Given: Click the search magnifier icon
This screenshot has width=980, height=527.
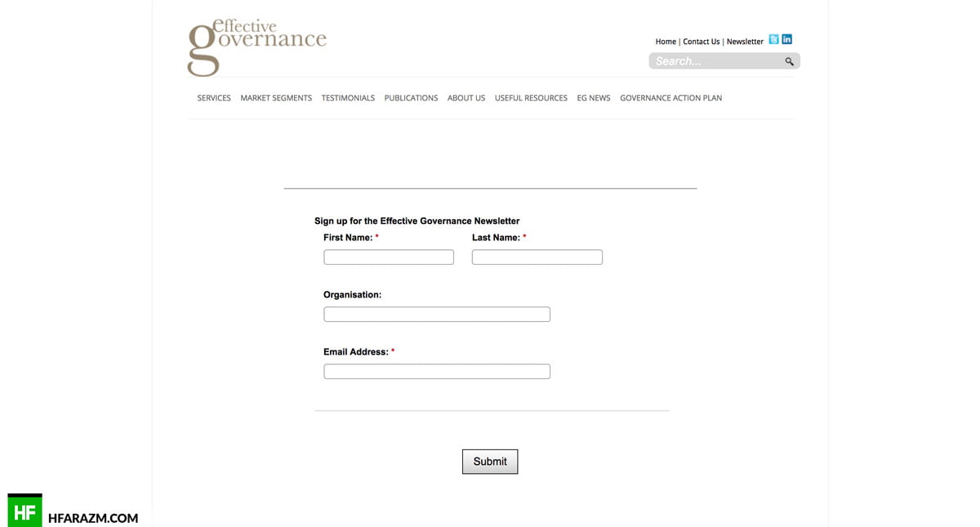Looking at the screenshot, I should 789,61.
